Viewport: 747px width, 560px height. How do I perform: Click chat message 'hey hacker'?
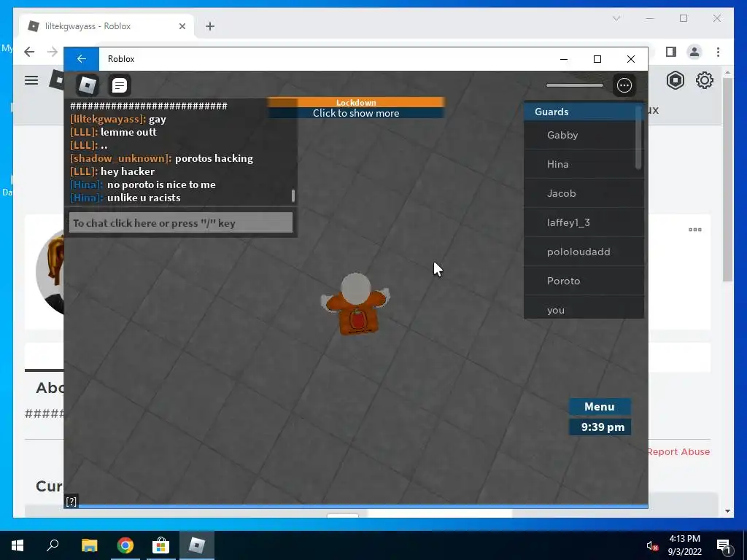pos(128,171)
